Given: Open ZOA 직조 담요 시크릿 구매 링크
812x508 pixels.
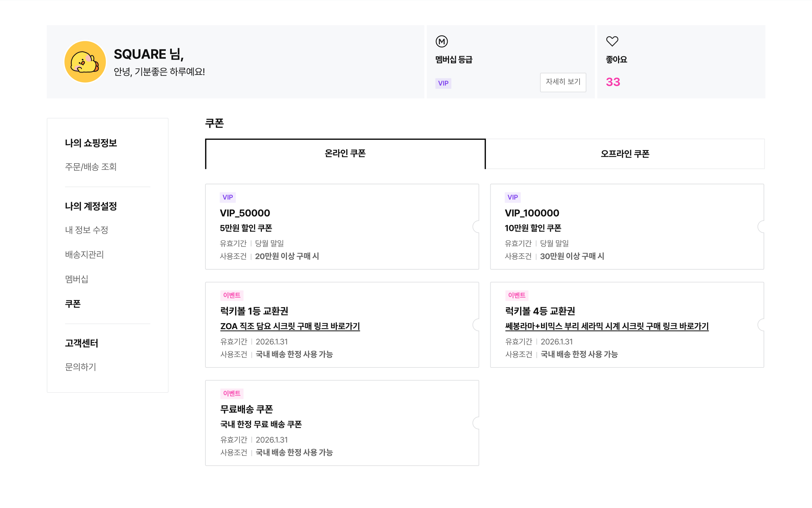Looking at the screenshot, I should click(x=290, y=326).
